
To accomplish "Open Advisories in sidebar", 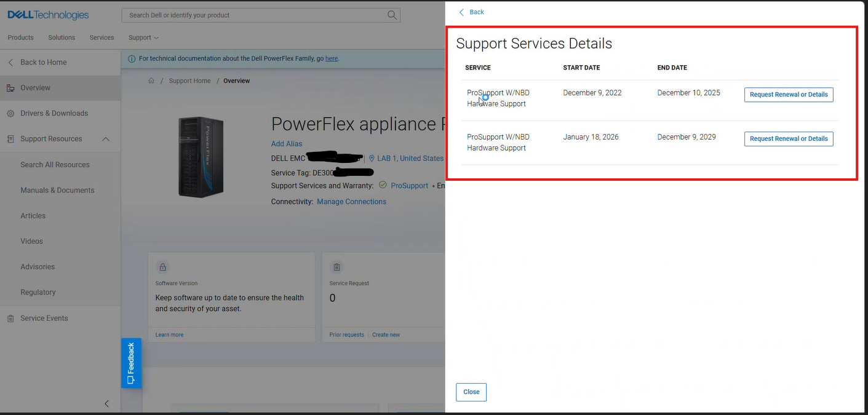I will 38,267.
